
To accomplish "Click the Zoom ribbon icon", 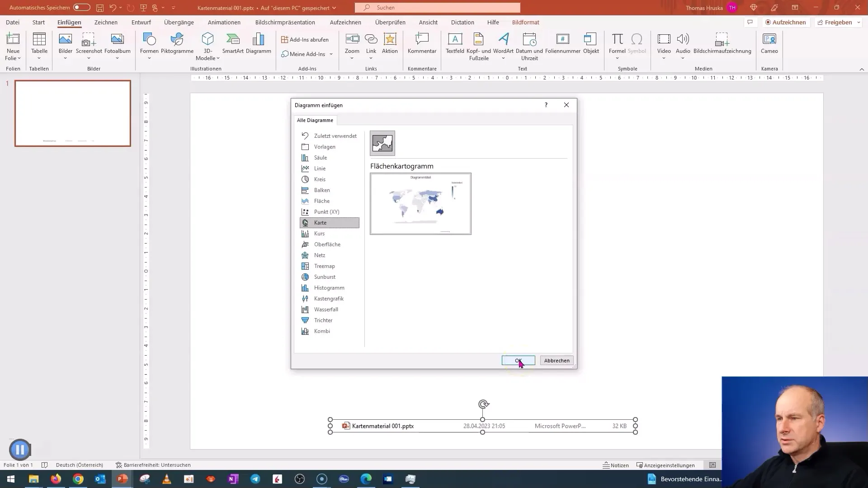I will [x=352, y=40].
